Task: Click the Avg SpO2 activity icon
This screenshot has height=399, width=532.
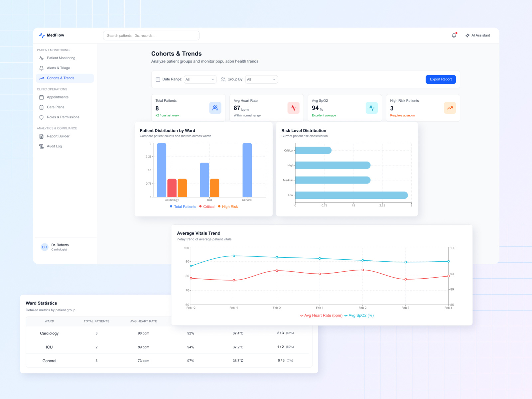Action: point(372,108)
